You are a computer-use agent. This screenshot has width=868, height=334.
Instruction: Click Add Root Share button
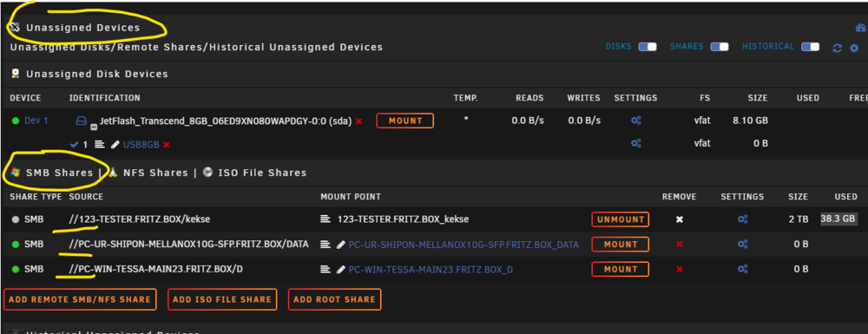(334, 299)
